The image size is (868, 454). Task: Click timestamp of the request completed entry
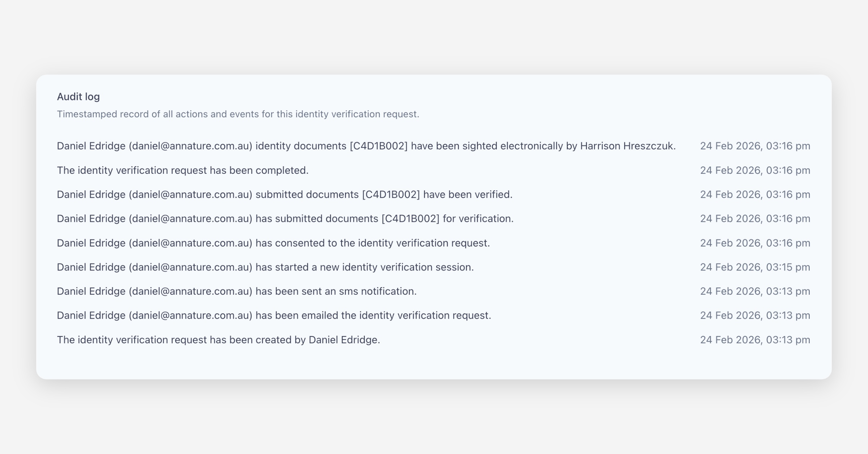tap(755, 170)
